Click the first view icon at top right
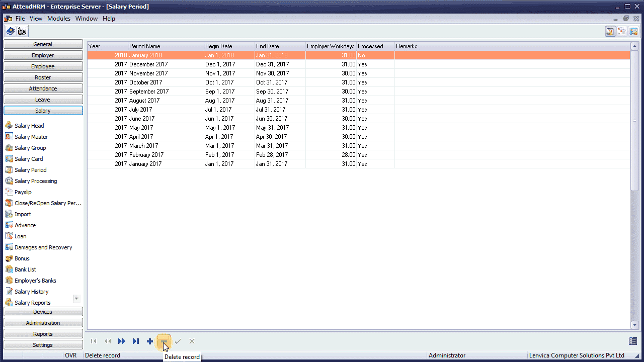Screen dimensions: 644x362 pyautogui.click(x=610, y=31)
